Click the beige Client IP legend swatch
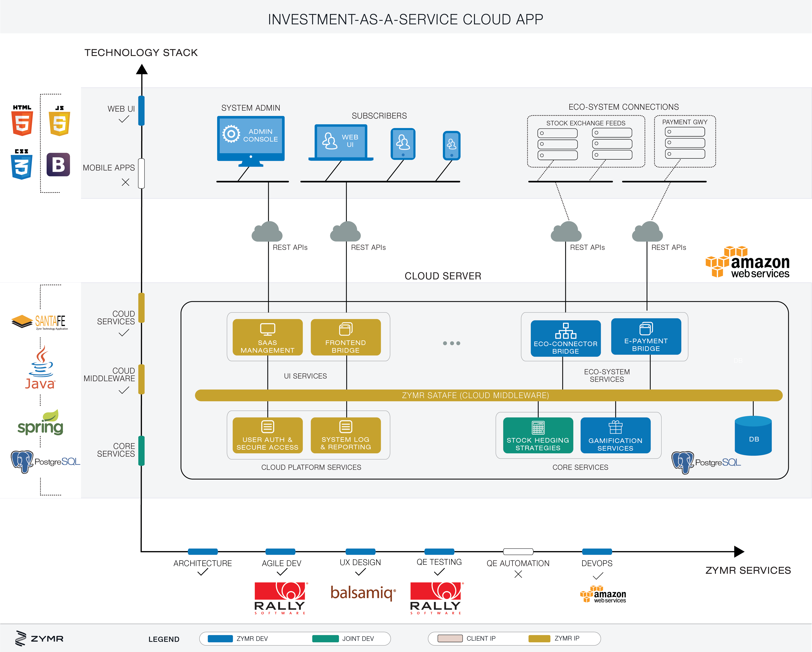 coord(450,638)
